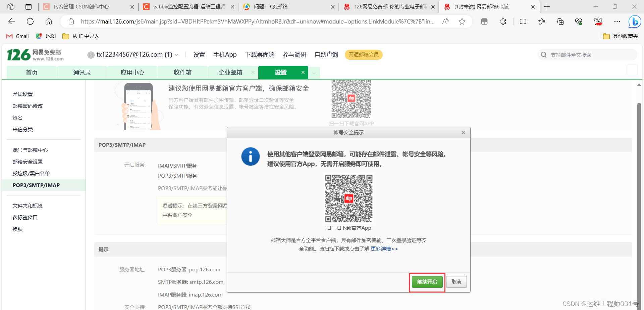Open the 应用中心 mail tab
The height and width of the screenshot is (310, 644).
[132, 73]
